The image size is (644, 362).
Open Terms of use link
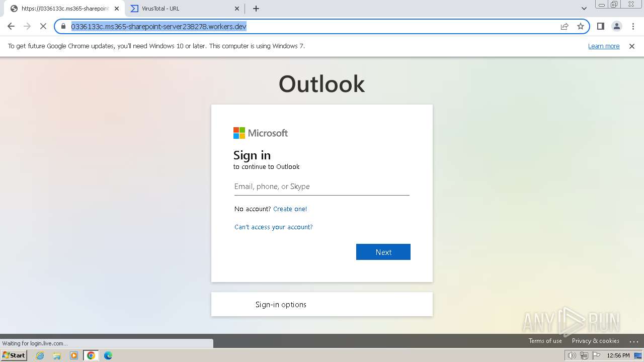(545, 341)
